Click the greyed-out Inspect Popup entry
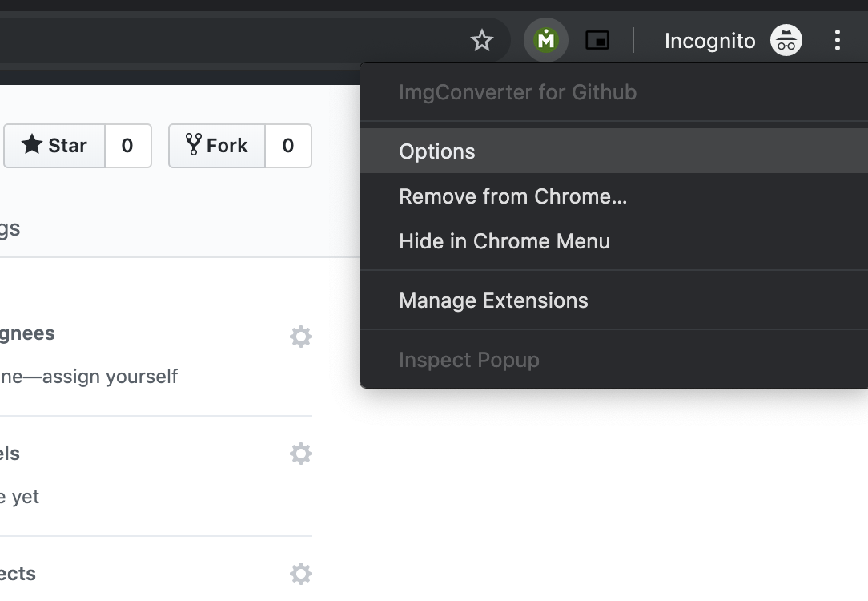Image resolution: width=868 pixels, height=601 pixels. click(x=468, y=360)
